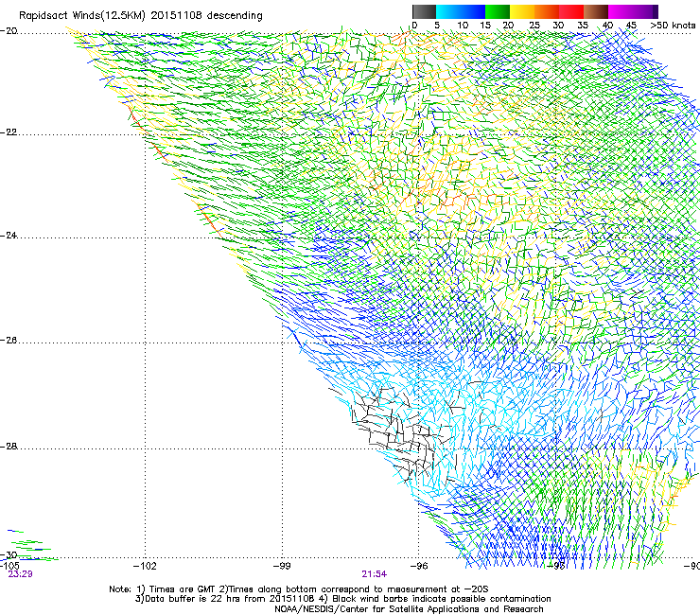Click the legend scale label '20'
Image resolution: width=700 pixels, height=615 pixels.
pyautogui.click(x=508, y=26)
